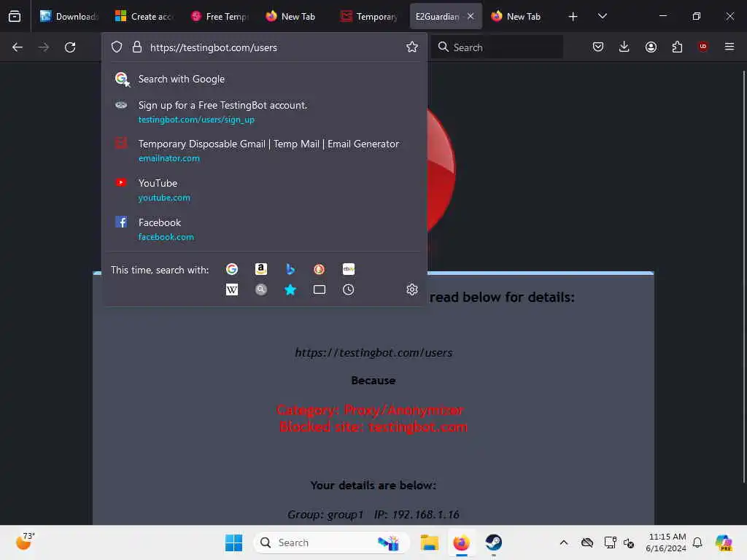Open Steam from taskbar

pyautogui.click(x=494, y=542)
